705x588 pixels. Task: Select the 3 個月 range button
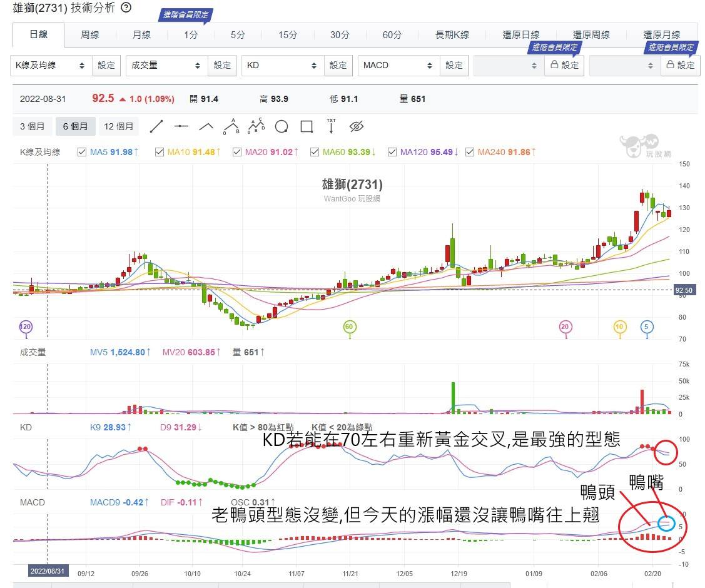coord(33,127)
